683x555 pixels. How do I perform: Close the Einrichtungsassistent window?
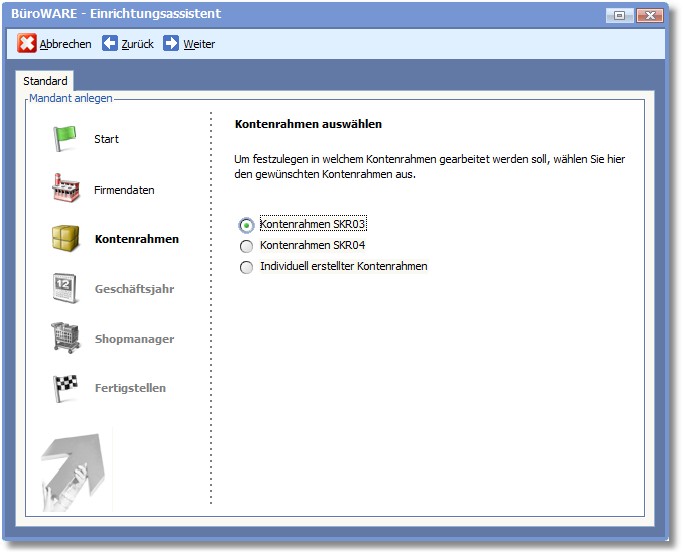click(649, 15)
